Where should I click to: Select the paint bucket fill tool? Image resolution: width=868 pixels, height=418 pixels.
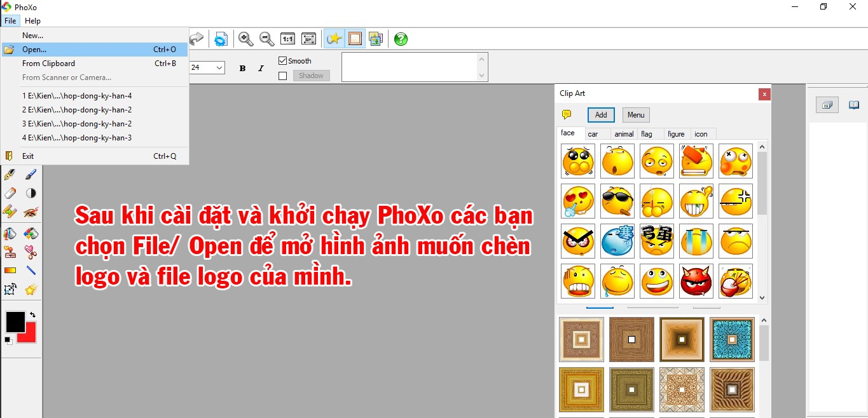click(10, 233)
